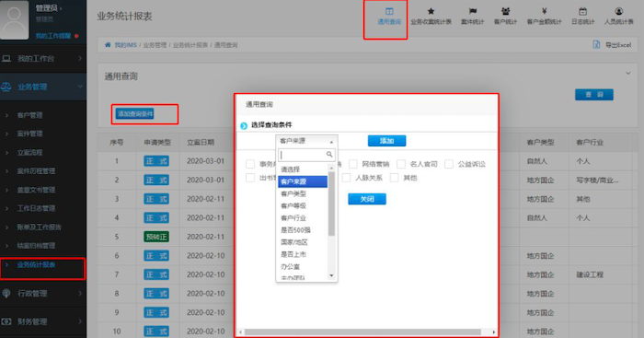The height and width of the screenshot is (338, 644).
Task: Choose 客户行业 in the dropdown list
Action: click(303, 218)
